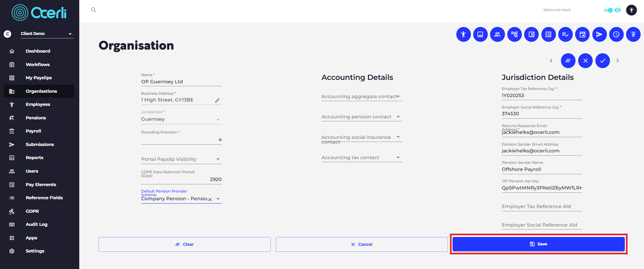Click the search magnifier icon
644x269 pixels.
point(93,10)
